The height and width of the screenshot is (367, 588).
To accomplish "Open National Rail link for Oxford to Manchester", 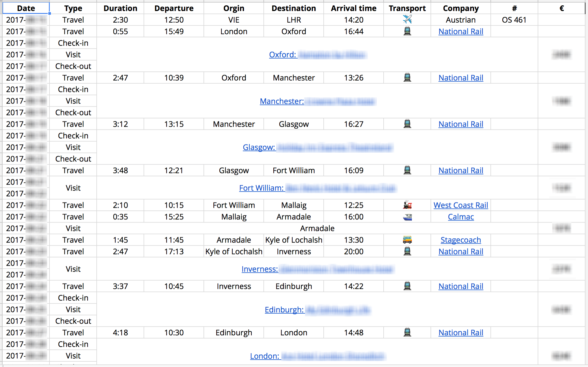I will [x=461, y=78].
